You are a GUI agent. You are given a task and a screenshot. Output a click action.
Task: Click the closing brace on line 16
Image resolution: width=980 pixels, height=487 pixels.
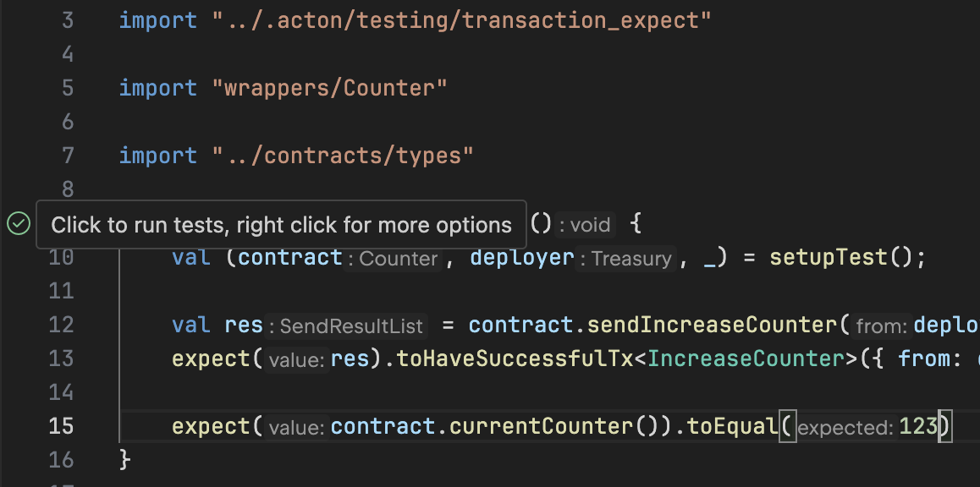pos(125,460)
